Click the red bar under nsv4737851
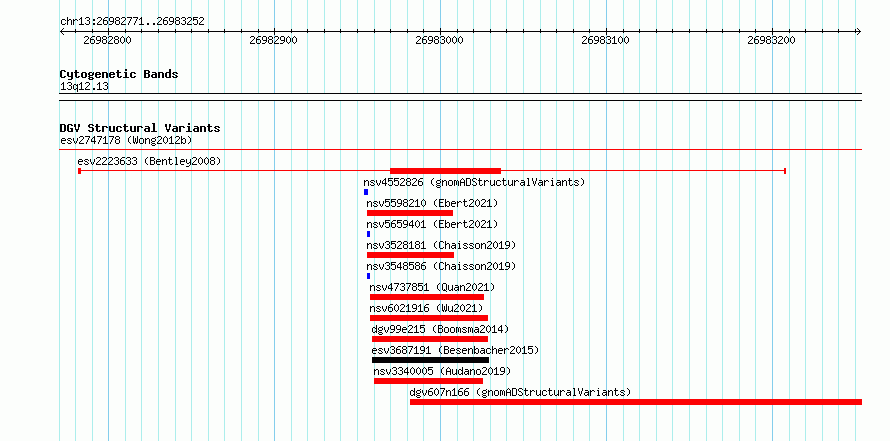 tap(427, 297)
